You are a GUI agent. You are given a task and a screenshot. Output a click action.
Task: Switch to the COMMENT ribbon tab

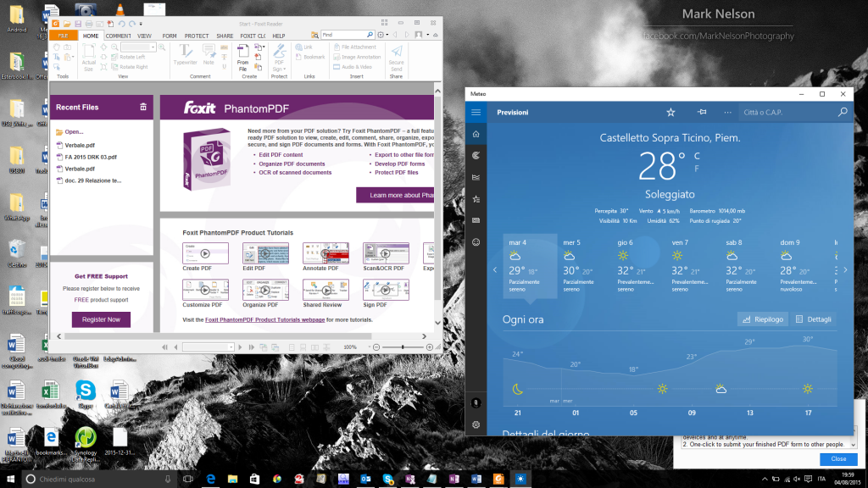pos(118,36)
